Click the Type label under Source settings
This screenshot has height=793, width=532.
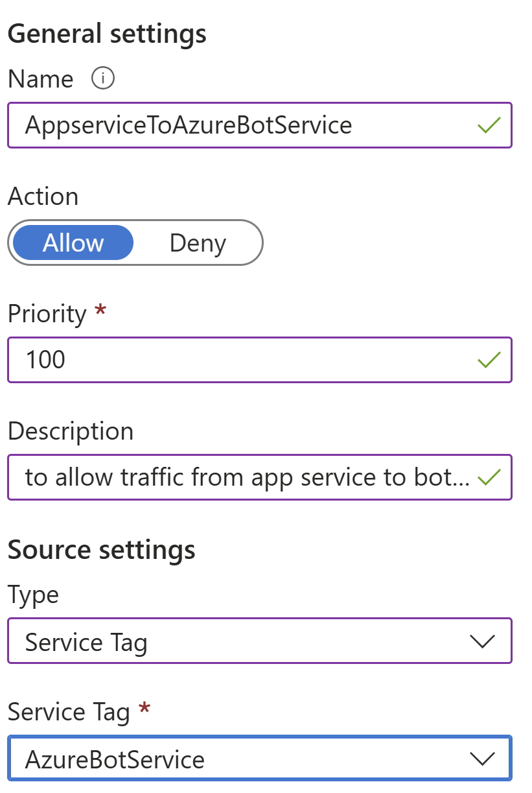(x=33, y=595)
